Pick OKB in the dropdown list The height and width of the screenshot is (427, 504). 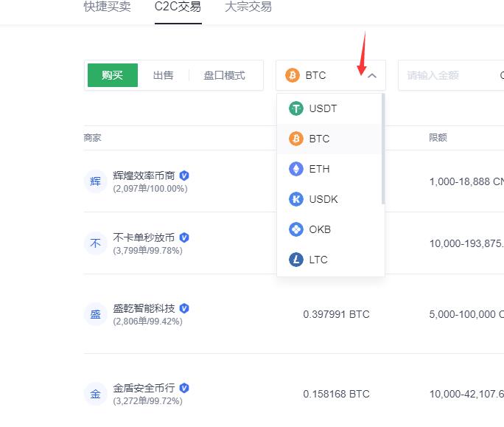[x=329, y=229]
